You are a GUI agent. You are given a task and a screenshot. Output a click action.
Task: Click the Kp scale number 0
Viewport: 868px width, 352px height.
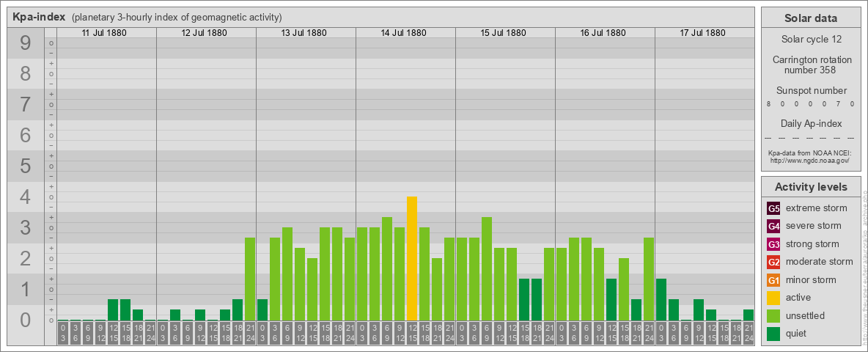[x=25, y=320]
